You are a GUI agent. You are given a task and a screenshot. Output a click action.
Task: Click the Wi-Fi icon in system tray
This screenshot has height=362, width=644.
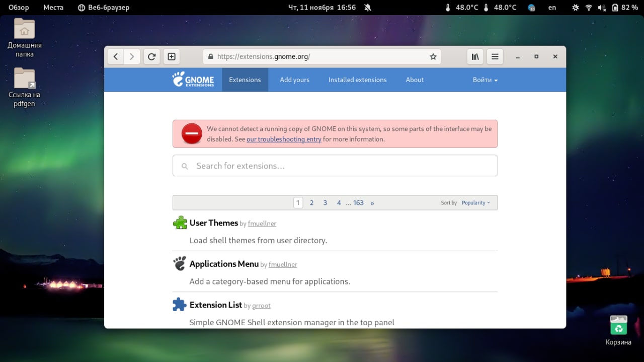pyautogui.click(x=589, y=8)
